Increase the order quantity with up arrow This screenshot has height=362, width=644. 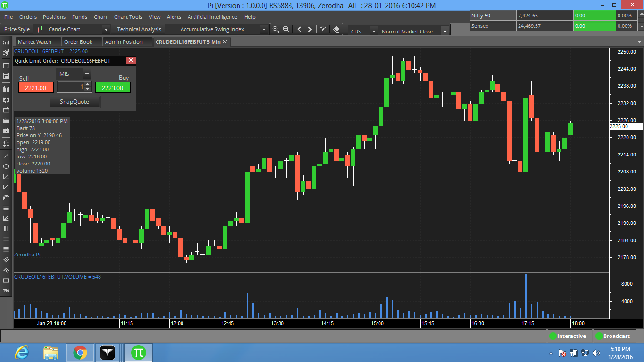click(87, 84)
